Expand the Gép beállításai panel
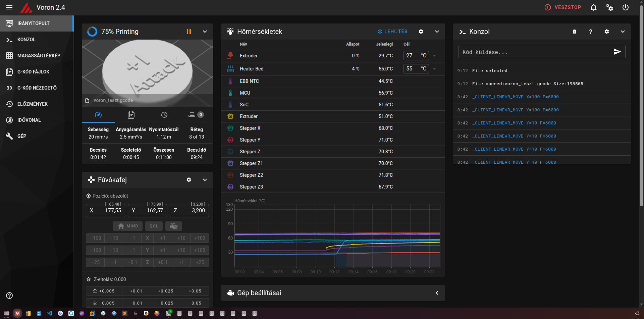 437,293
